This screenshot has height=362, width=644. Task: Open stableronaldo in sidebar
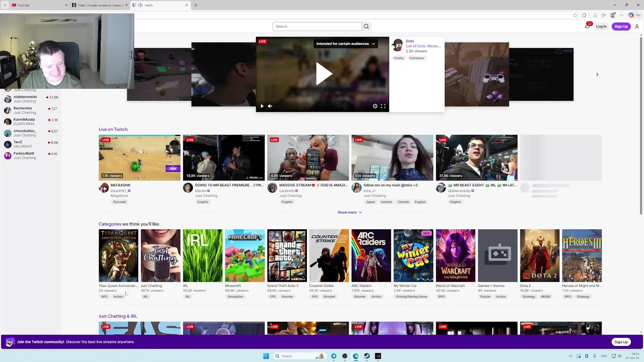[31, 99]
